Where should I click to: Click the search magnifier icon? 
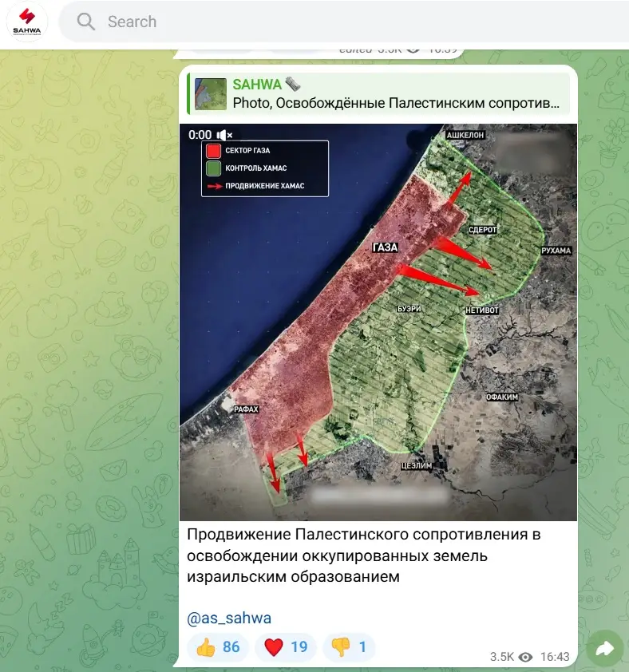pos(86,22)
